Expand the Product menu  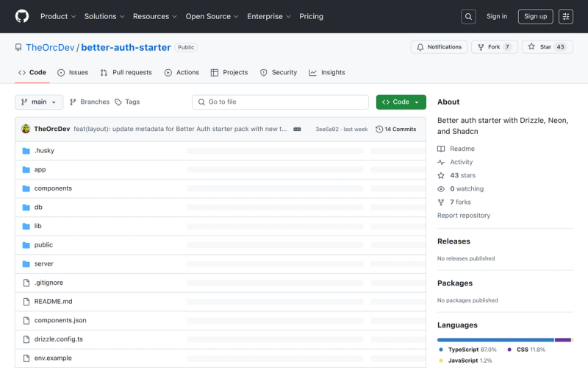coord(58,16)
